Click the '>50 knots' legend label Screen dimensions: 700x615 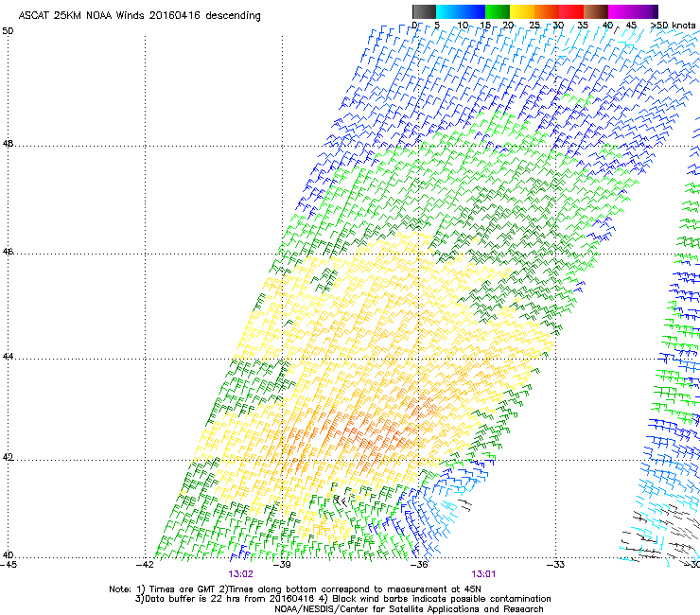(x=673, y=26)
